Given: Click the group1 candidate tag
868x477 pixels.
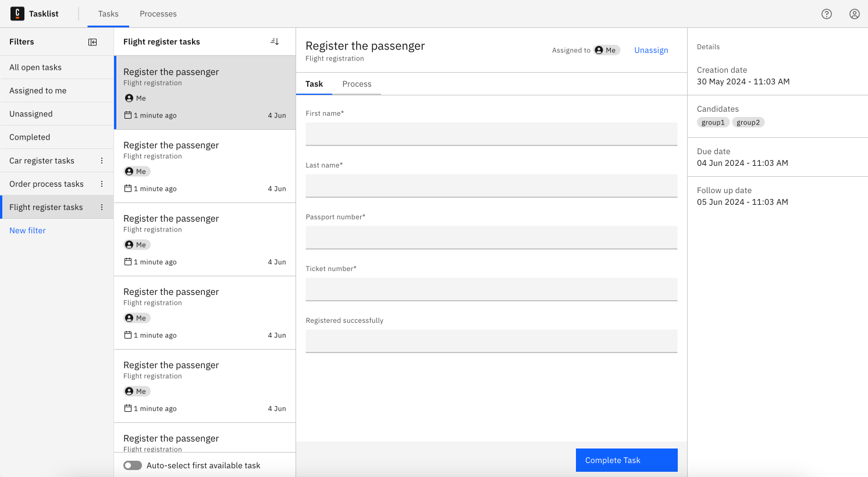Looking at the screenshot, I should click(x=713, y=122).
